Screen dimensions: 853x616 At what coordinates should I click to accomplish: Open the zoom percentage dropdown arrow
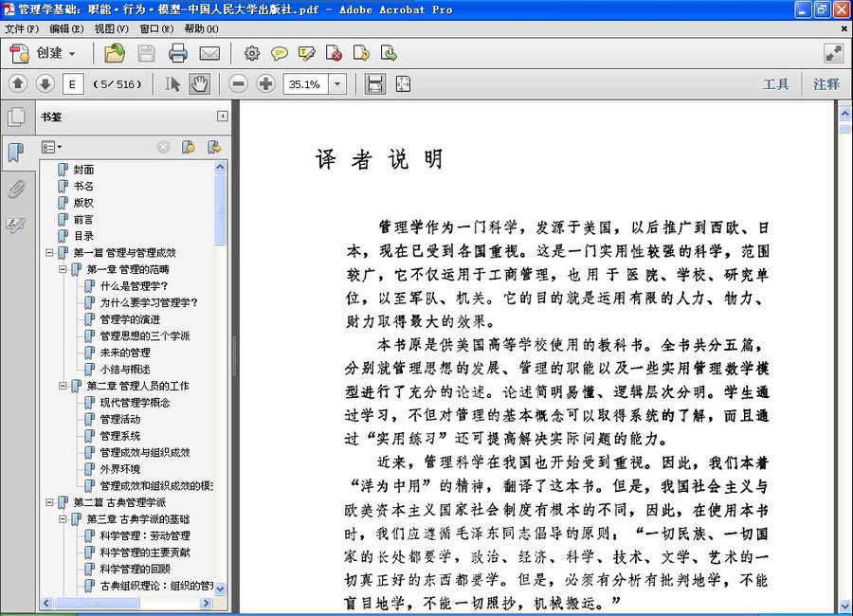(338, 84)
